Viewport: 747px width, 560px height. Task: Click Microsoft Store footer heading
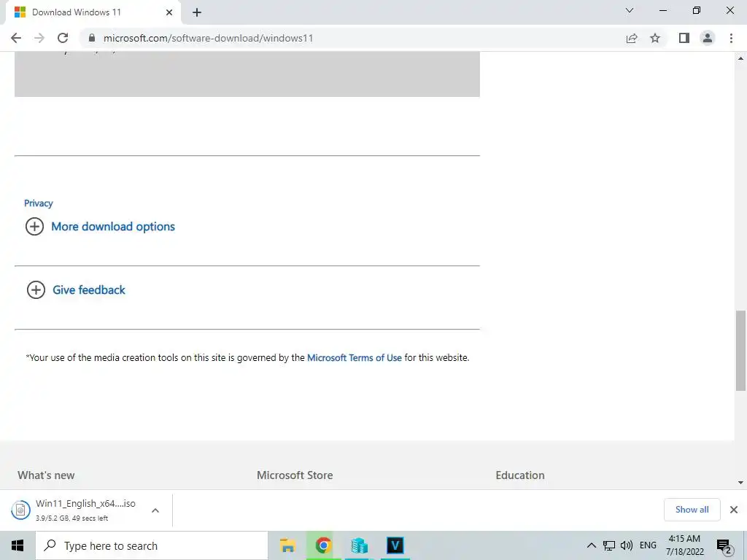(295, 475)
